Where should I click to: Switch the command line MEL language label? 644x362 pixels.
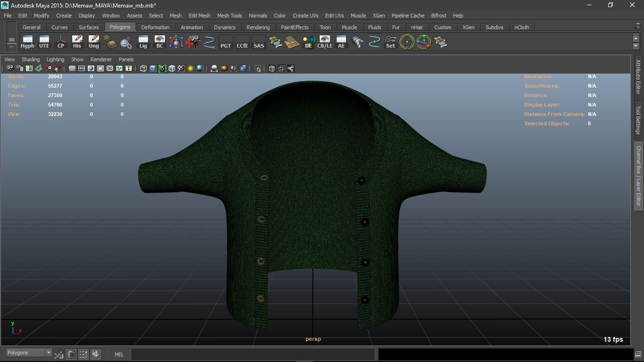(119, 354)
